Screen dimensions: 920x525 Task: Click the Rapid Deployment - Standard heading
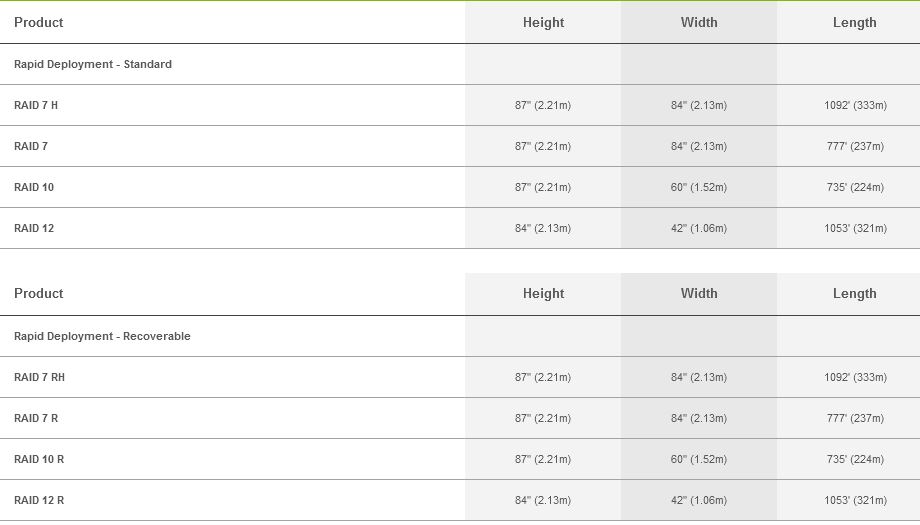93,64
